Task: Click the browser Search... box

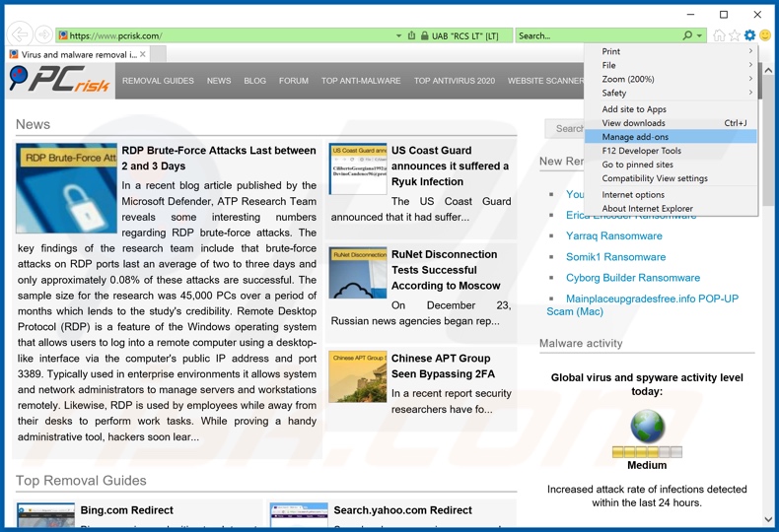Action: pyautogui.click(x=599, y=35)
